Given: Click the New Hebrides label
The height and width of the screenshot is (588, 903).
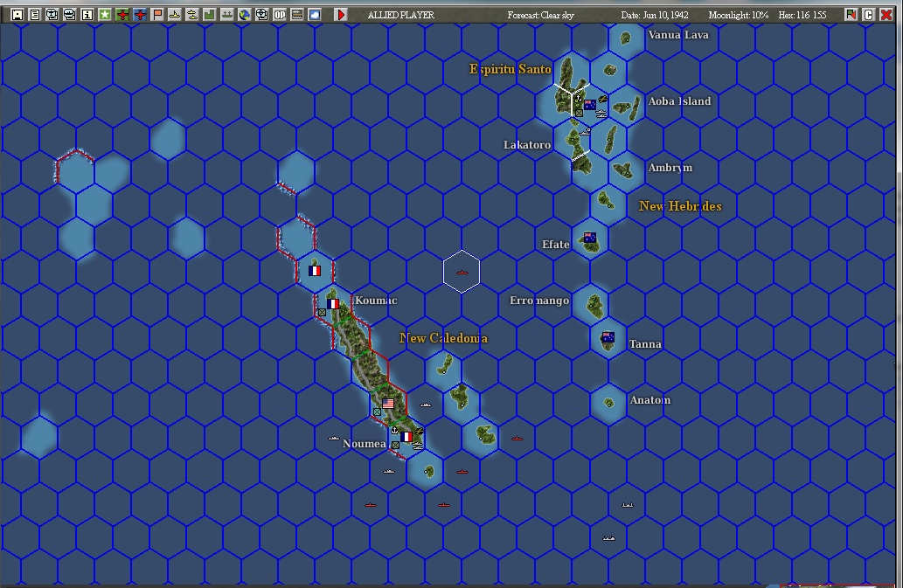Looking at the screenshot, I should point(680,206).
